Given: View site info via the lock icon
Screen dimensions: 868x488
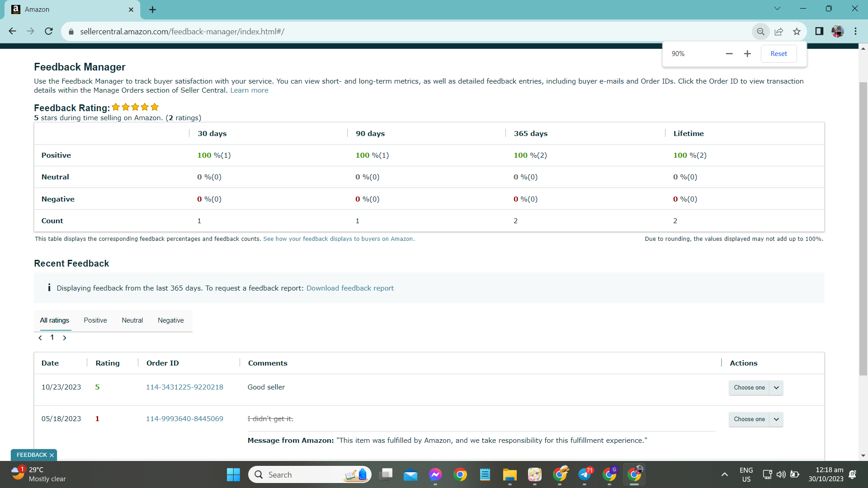Looking at the screenshot, I should pos(71,32).
